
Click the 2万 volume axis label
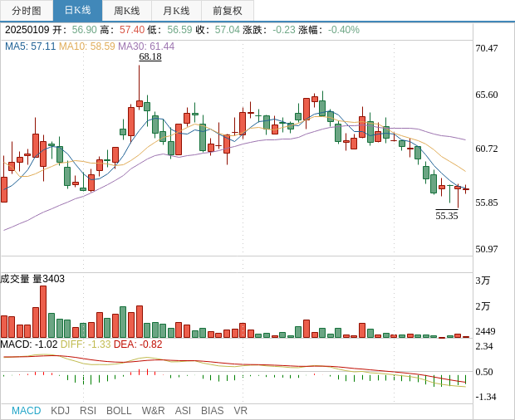click(483, 306)
